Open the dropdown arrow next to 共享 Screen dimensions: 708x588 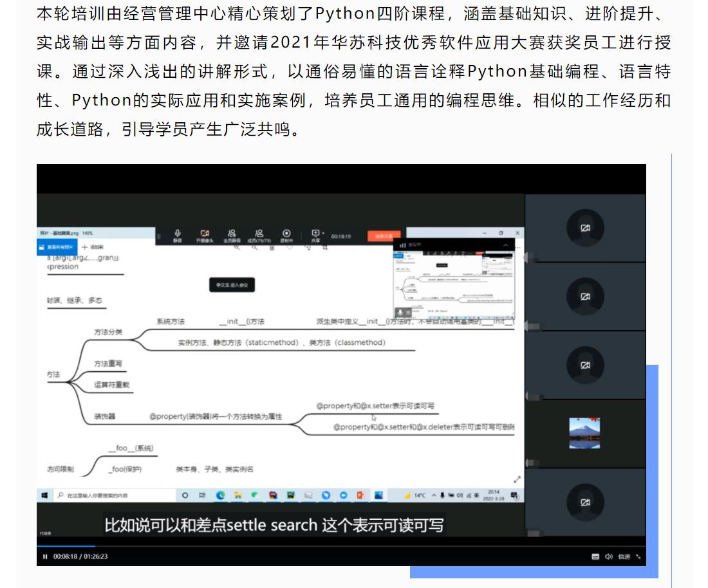(324, 232)
